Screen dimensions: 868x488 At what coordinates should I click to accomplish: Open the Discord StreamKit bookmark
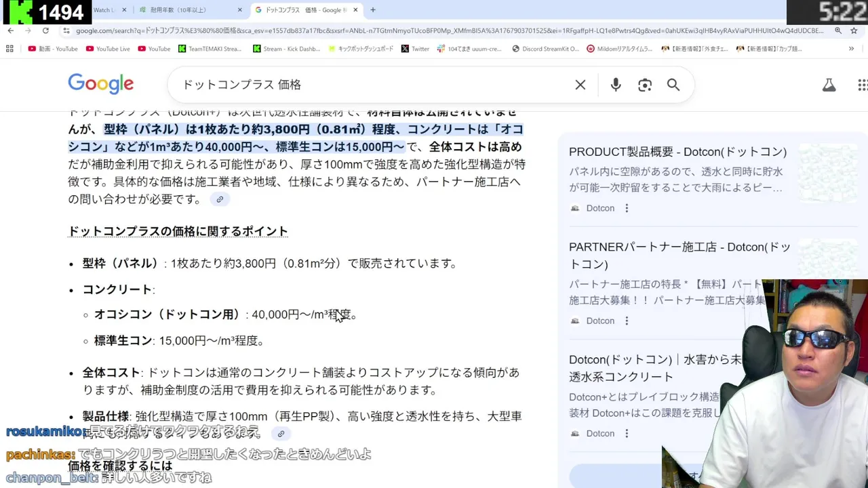[x=546, y=49]
